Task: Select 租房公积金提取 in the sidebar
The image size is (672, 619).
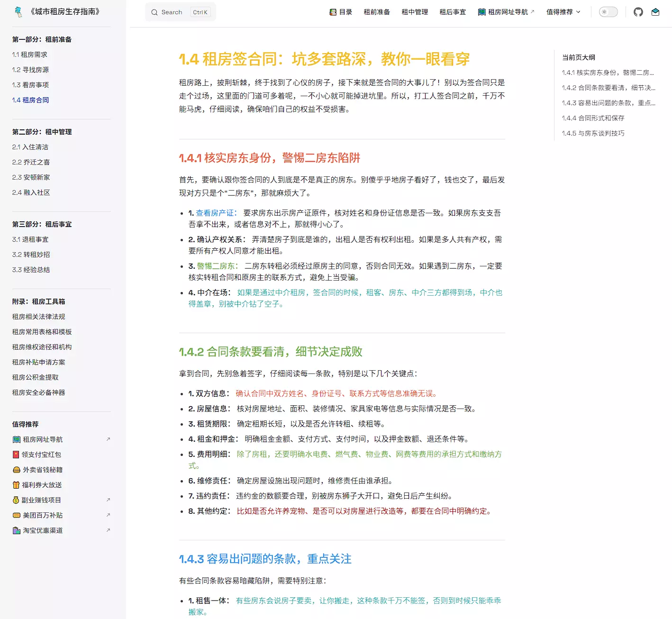Action: coord(36,377)
